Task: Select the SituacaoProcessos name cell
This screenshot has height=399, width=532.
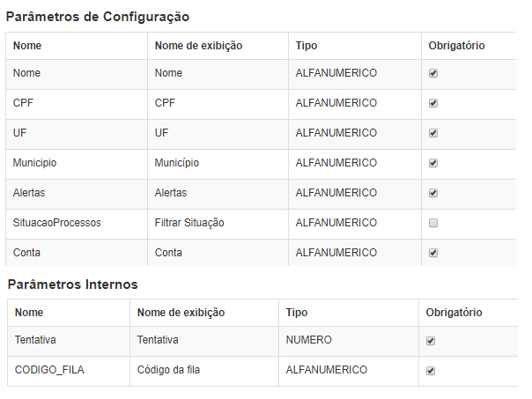Action: [x=57, y=223]
